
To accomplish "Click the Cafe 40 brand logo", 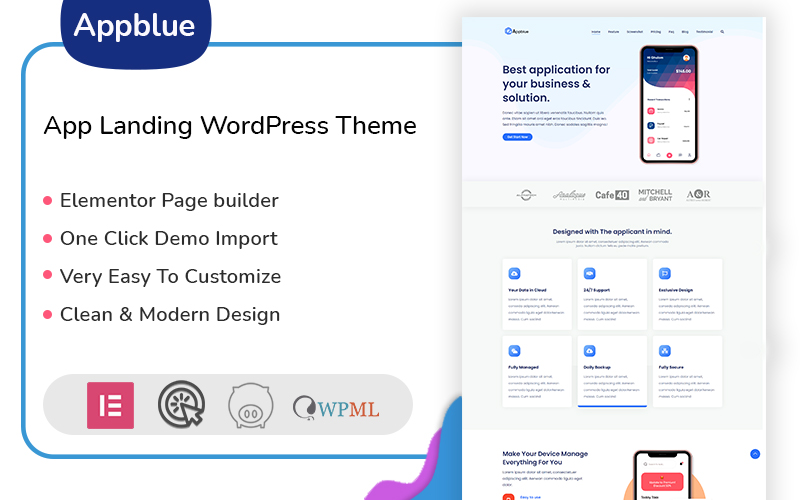I will (612, 195).
